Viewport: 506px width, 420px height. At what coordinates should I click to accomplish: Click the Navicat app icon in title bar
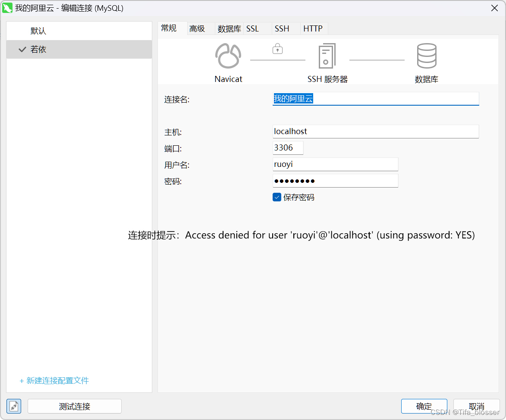pos(7,8)
